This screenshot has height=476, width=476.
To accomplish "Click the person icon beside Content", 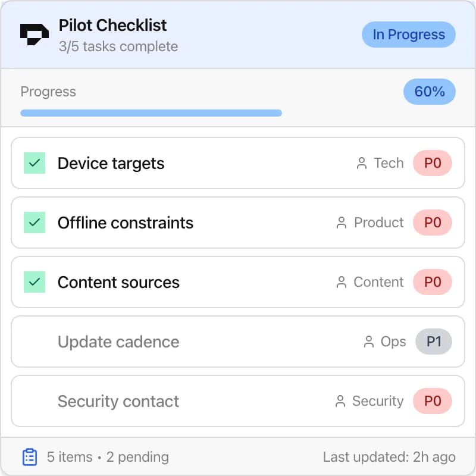I will [x=342, y=282].
